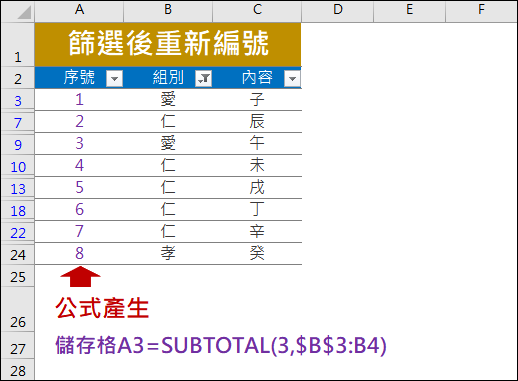The height and width of the screenshot is (381, 518).
Task: Select the cell containing 癸
Action: coord(257,254)
